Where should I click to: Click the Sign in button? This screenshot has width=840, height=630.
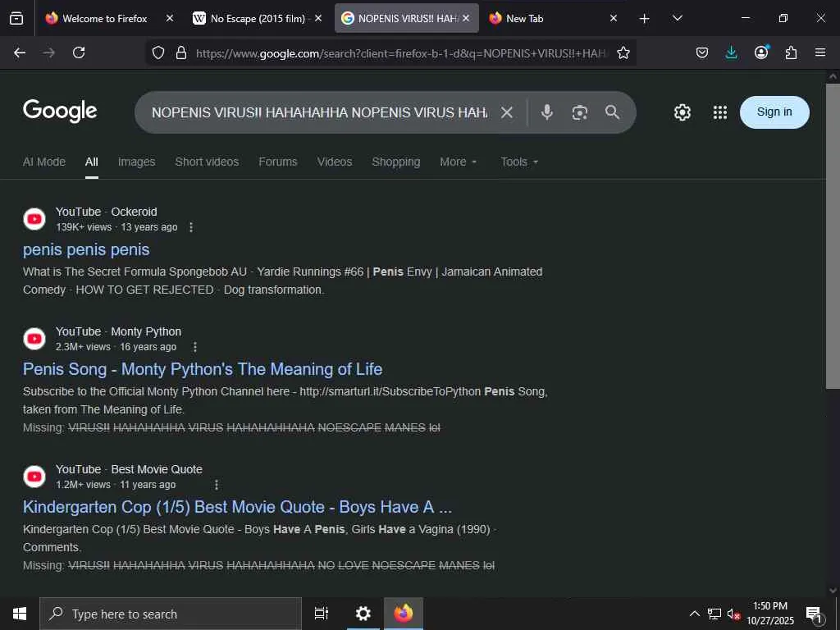[774, 112]
